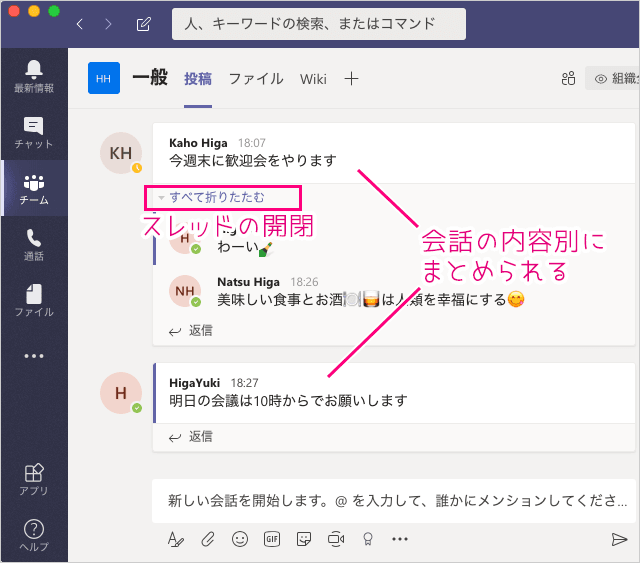Open the emoji picker in composer
Screen dimensions: 640x563
(240, 539)
